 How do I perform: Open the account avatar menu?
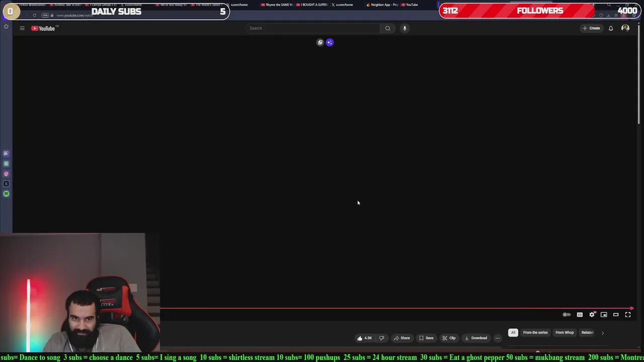pos(625,28)
